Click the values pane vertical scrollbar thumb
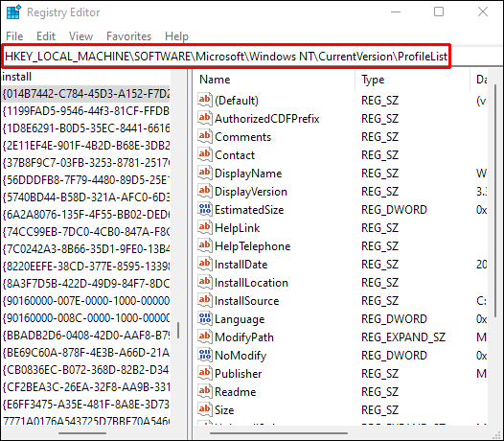 (x=495, y=199)
